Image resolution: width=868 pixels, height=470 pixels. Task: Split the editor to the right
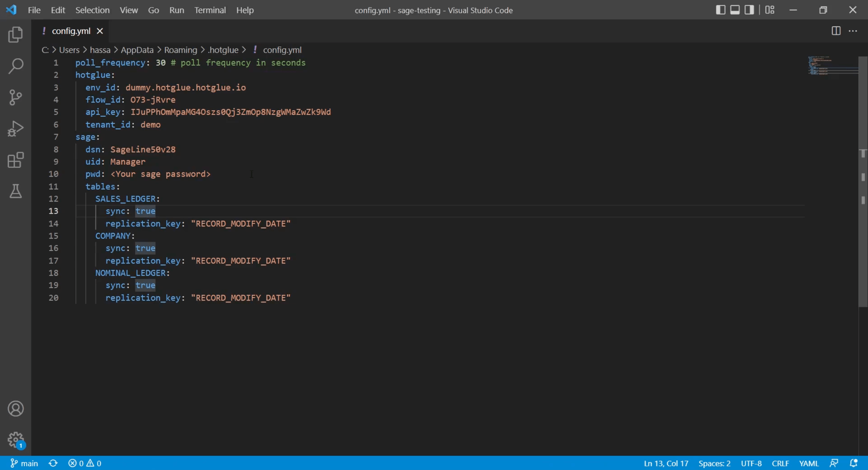(x=836, y=31)
